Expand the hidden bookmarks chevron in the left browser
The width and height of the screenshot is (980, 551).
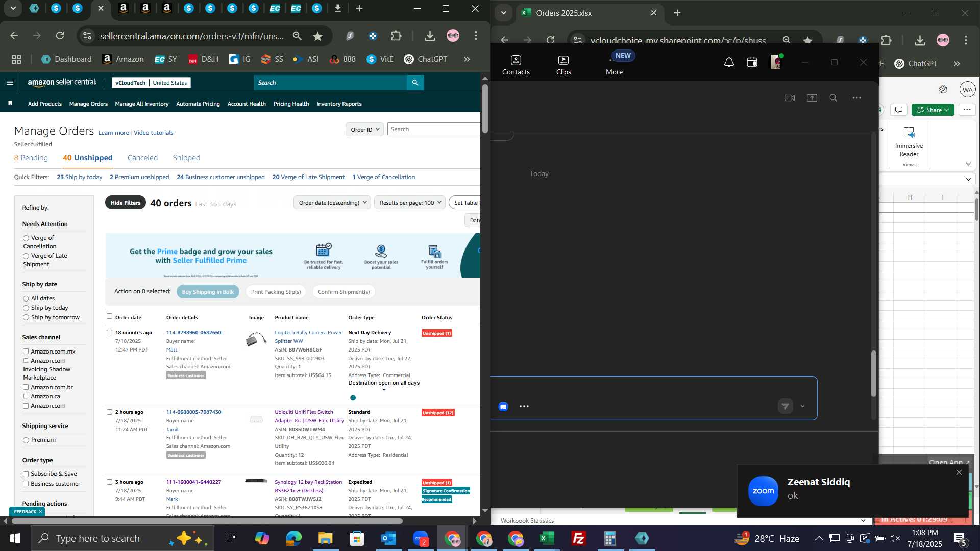click(467, 59)
